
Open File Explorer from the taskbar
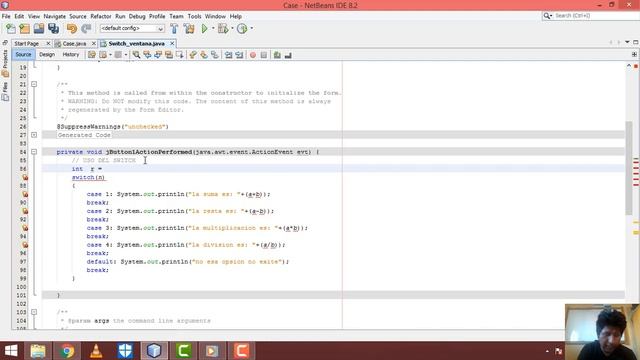click(x=38, y=351)
